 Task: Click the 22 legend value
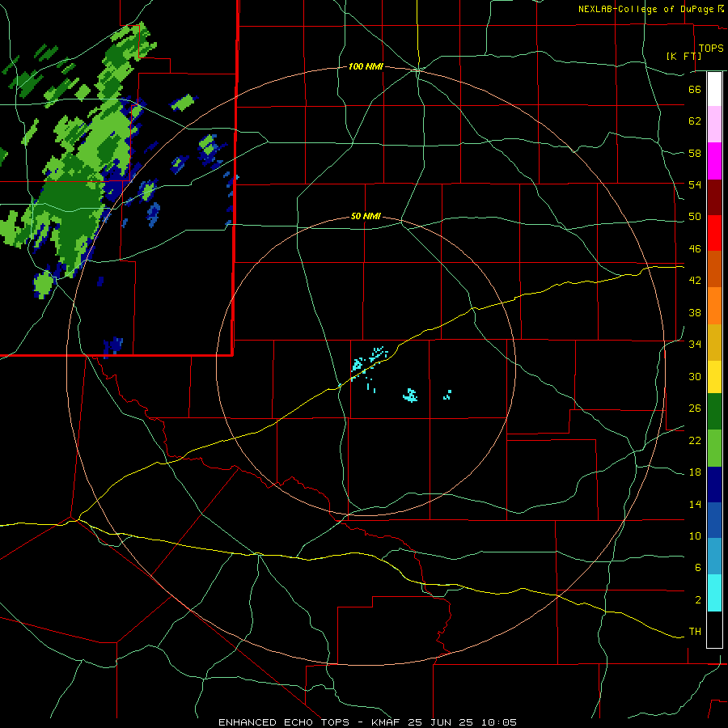[x=695, y=440]
